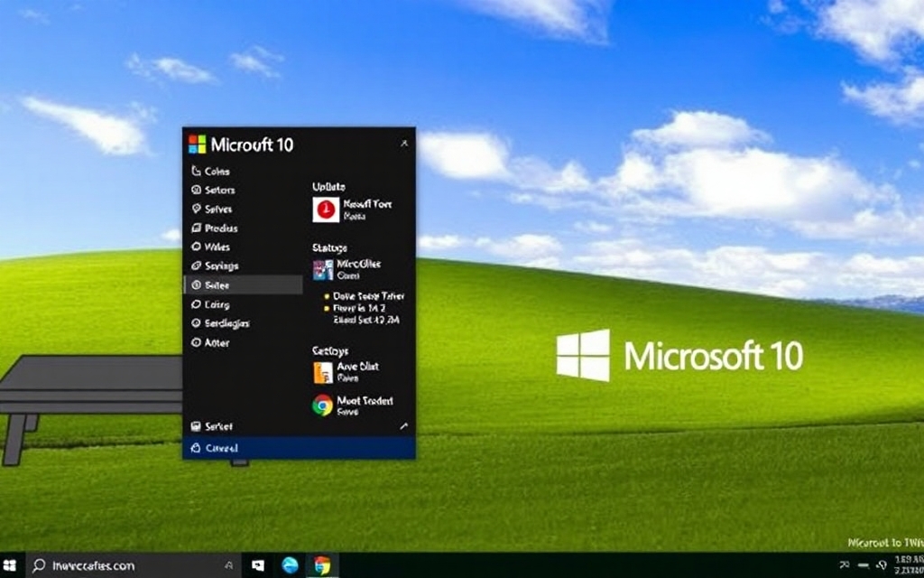Open the orange Arve Dlist tile icon

tap(323, 373)
